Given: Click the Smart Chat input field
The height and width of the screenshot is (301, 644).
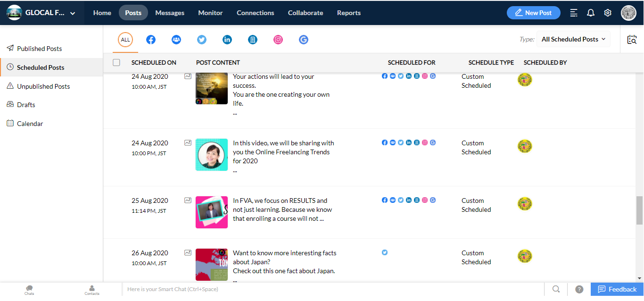Looking at the screenshot, I should [x=330, y=289].
